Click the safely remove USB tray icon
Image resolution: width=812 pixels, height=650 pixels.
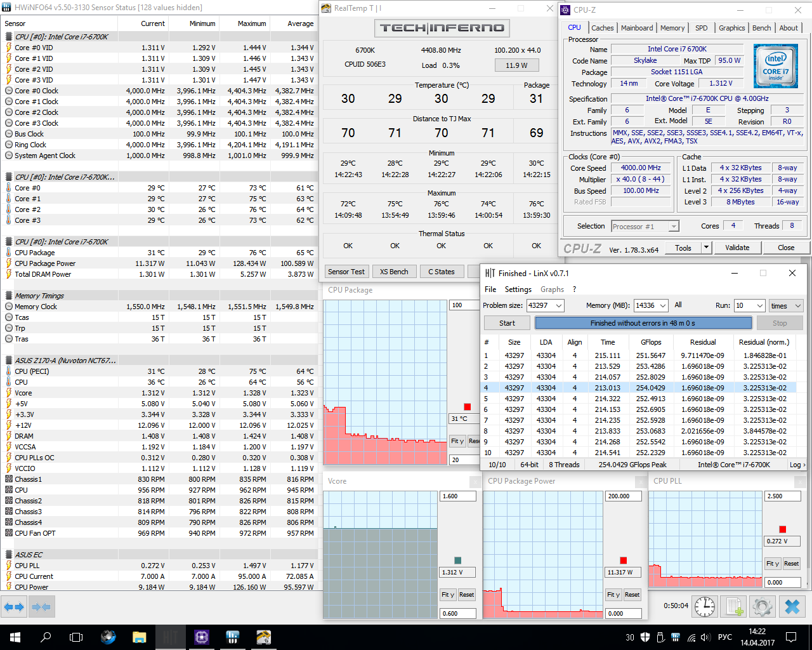(x=660, y=637)
